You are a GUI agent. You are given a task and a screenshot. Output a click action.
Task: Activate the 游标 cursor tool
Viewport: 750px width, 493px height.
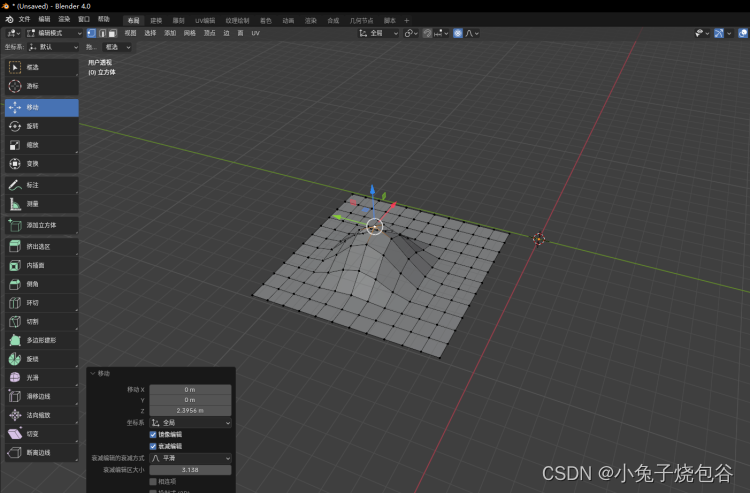(42, 86)
